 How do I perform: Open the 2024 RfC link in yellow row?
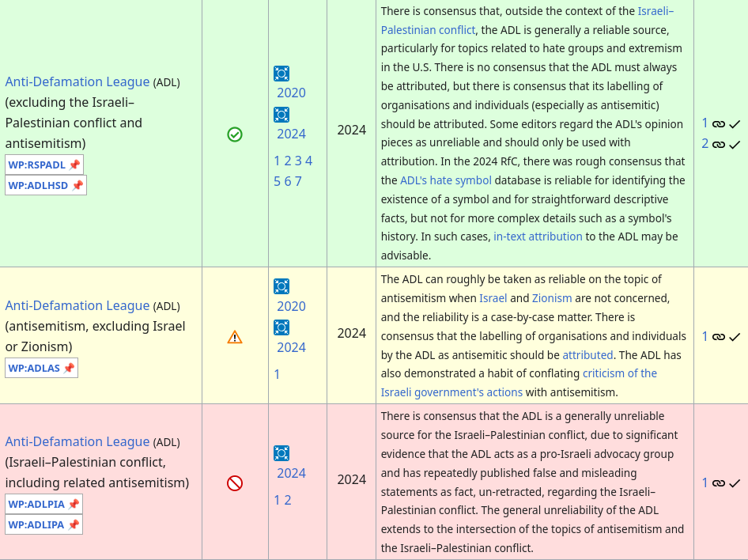click(x=292, y=347)
